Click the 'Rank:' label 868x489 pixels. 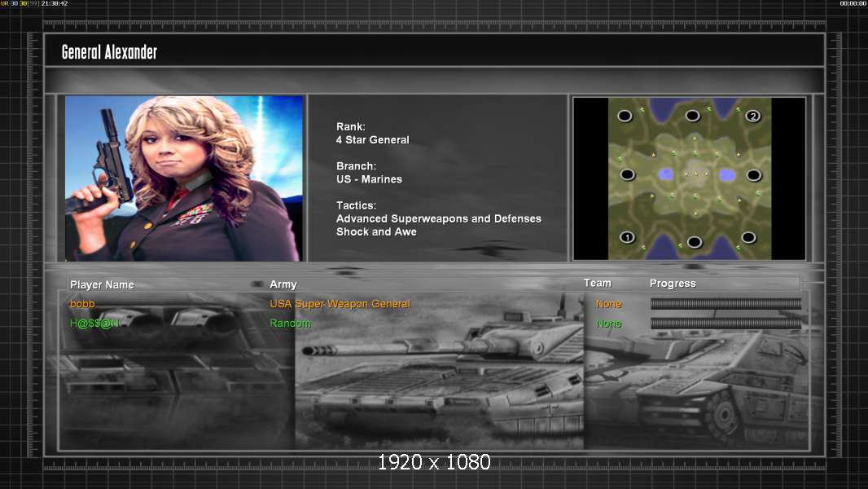350,127
